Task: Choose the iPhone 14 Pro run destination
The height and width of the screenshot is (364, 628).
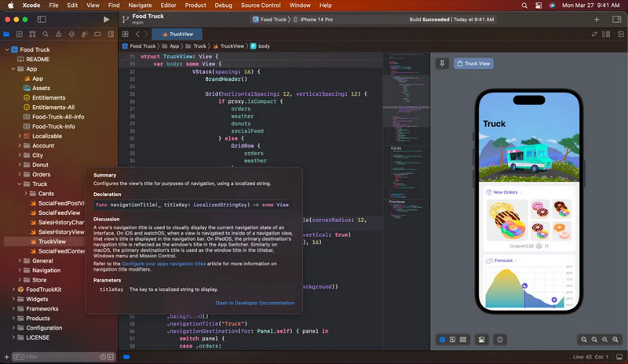Action: (312, 20)
